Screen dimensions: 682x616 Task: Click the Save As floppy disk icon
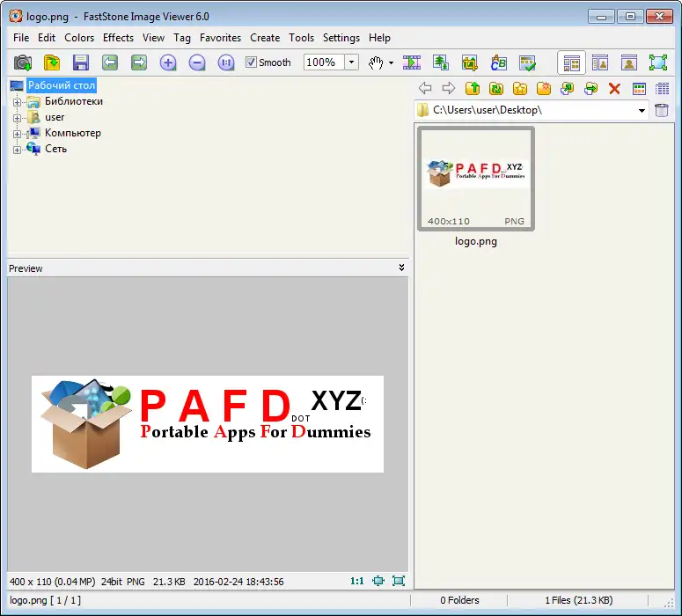tap(81, 62)
